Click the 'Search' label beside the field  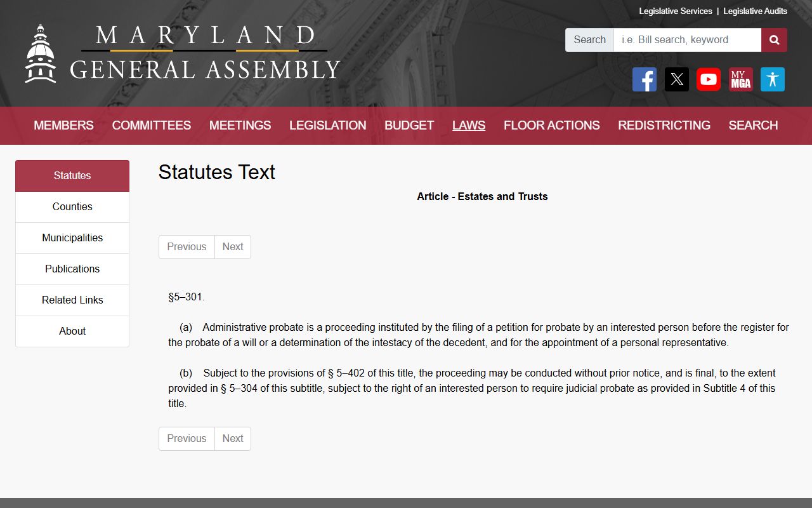click(589, 40)
